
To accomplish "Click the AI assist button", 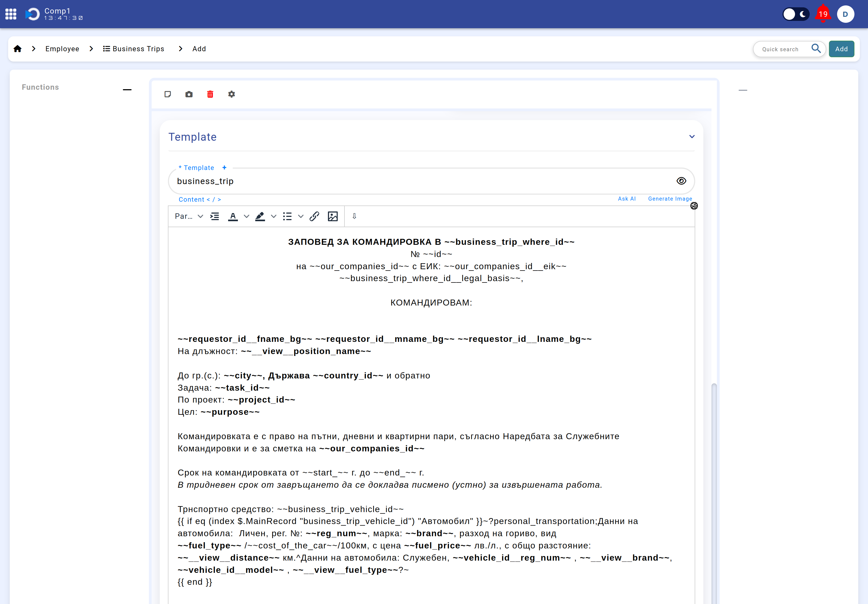I will tap(627, 198).
